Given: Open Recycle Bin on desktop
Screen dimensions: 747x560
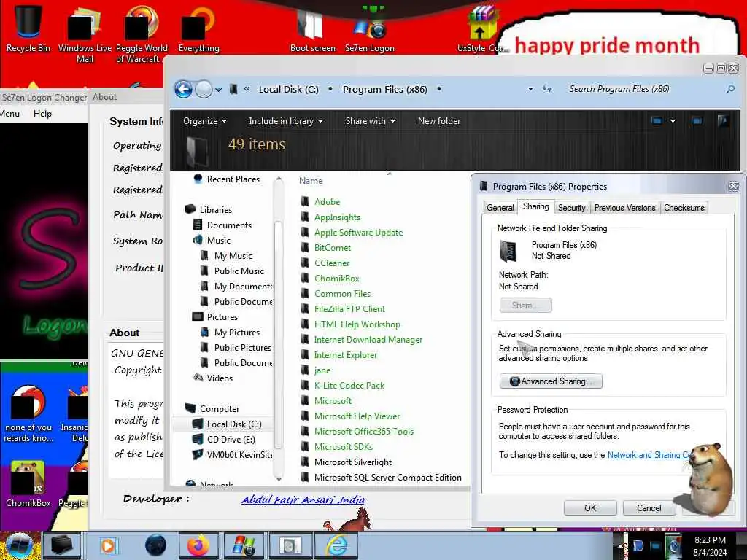Looking at the screenshot, I should pyautogui.click(x=28, y=28).
